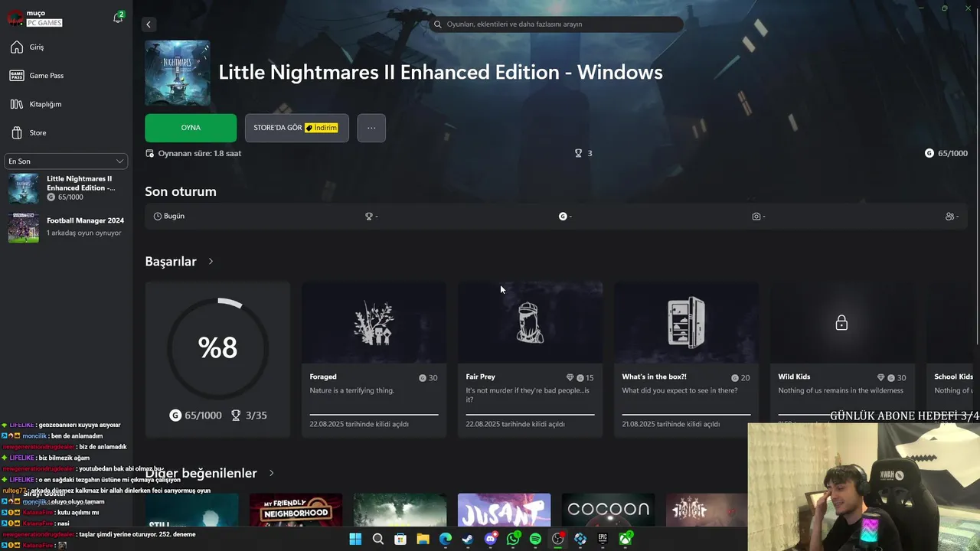Click the %8 progress ring
980x551 pixels.
click(x=218, y=348)
